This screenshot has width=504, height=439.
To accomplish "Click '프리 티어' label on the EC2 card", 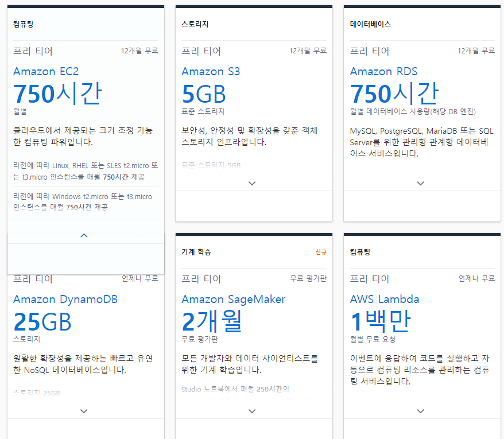I will point(33,51).
